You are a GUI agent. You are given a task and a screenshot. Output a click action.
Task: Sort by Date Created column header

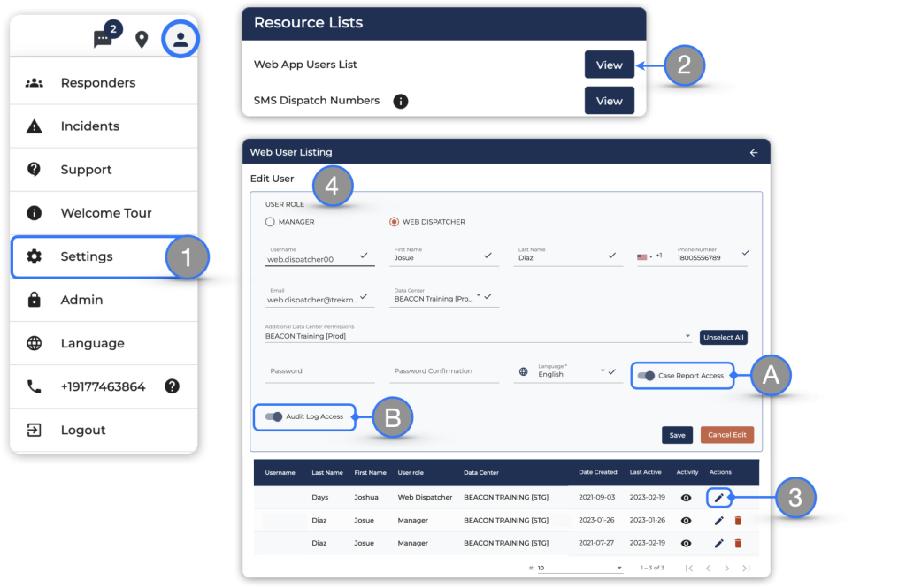coord(599,472)
